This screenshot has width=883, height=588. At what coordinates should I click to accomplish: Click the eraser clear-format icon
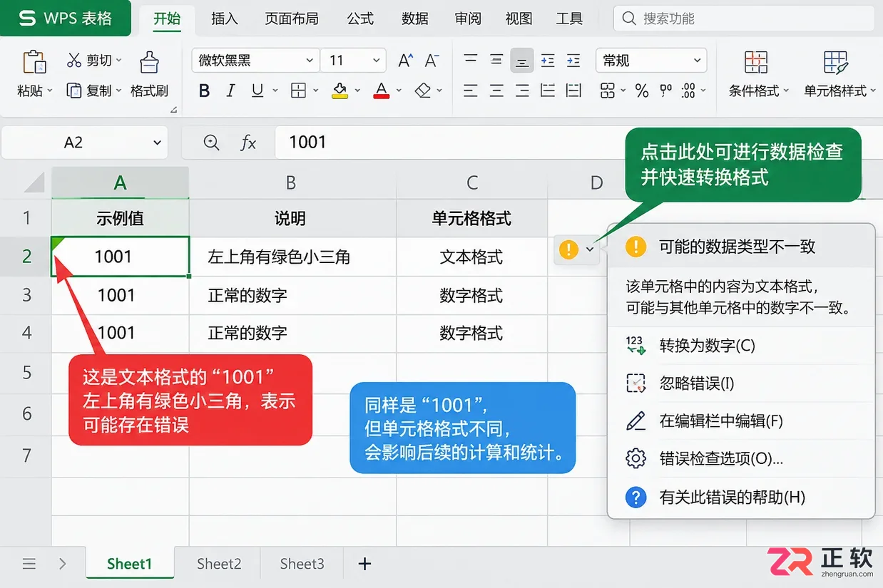coord(424,91)
